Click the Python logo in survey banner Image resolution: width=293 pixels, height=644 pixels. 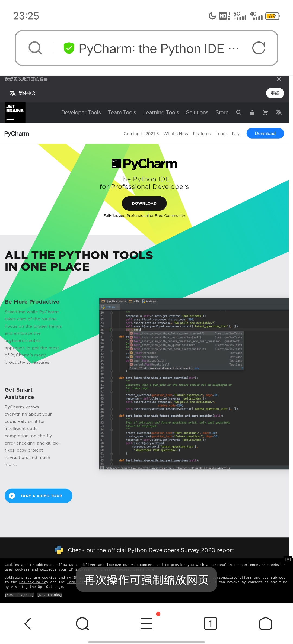tap(59, 550)
